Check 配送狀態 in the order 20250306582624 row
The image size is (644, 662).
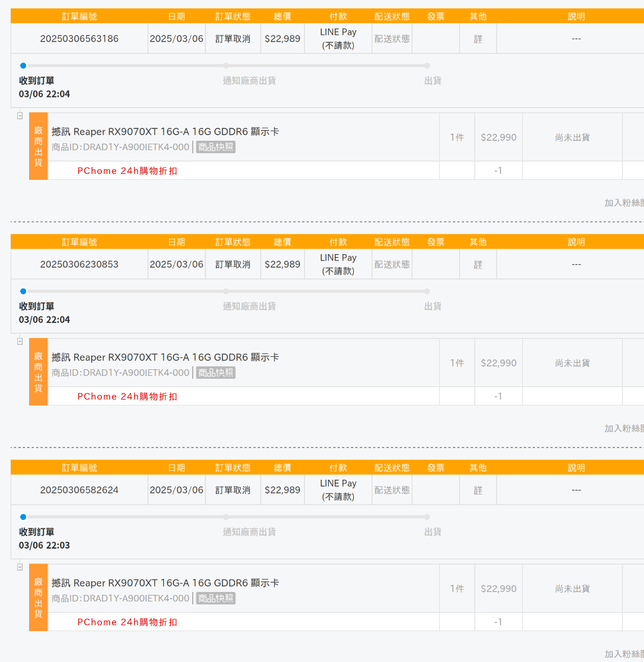[392, 490]
